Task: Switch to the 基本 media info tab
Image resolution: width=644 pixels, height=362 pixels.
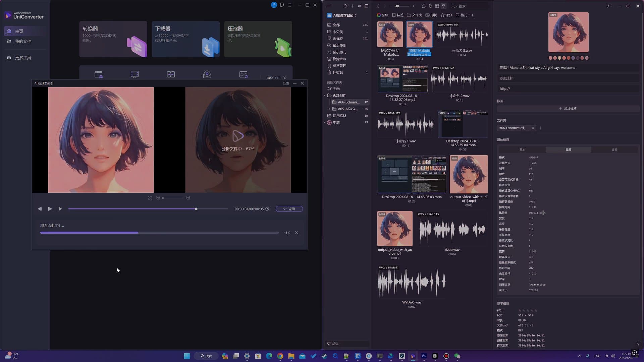Action: click(x=522, y=150)
